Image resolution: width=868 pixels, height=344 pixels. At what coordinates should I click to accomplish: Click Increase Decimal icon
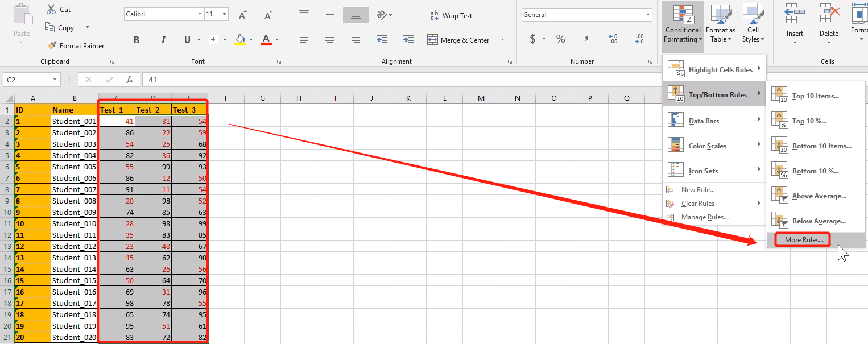[613, 39]
